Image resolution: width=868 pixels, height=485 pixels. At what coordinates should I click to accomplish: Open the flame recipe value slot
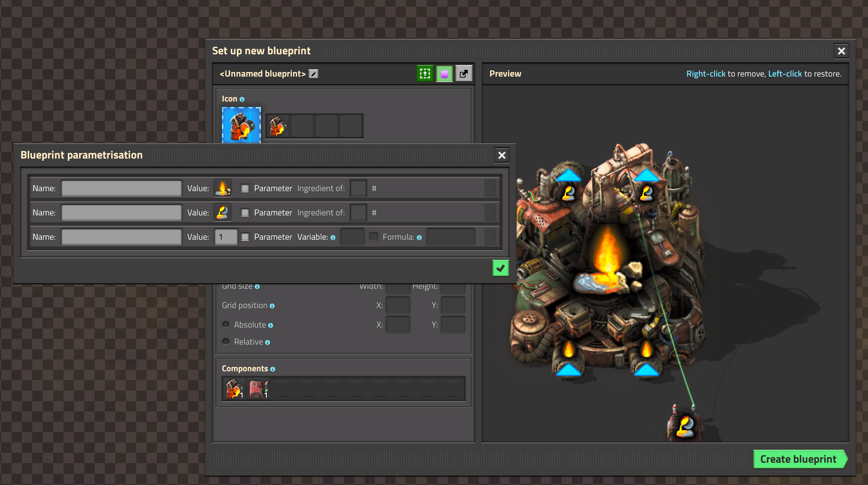223,188
